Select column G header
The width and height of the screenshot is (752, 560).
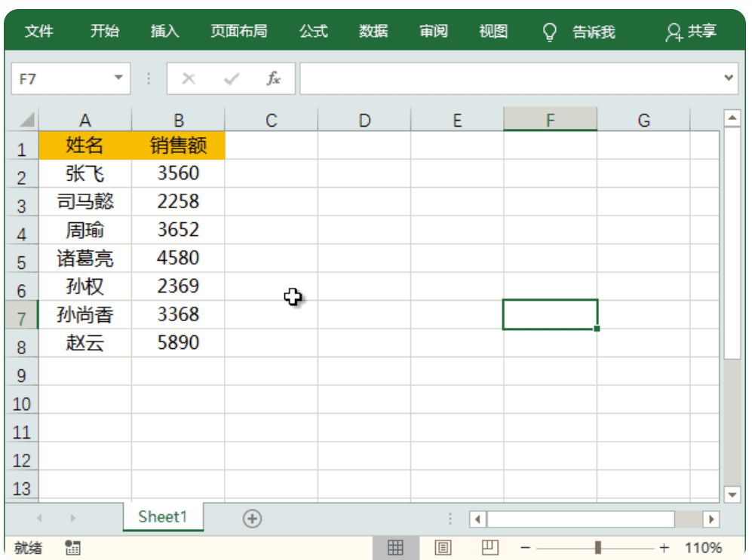tap(643, 120)
